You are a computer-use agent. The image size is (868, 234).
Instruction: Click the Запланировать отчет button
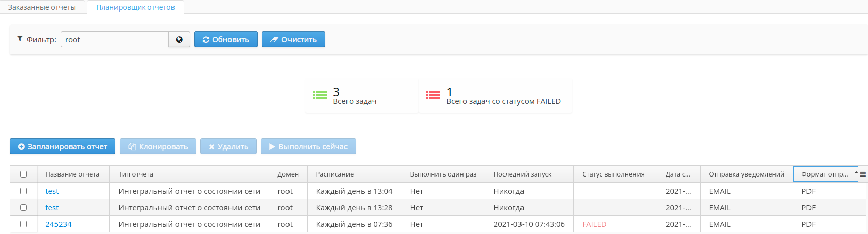coord(63,147)
